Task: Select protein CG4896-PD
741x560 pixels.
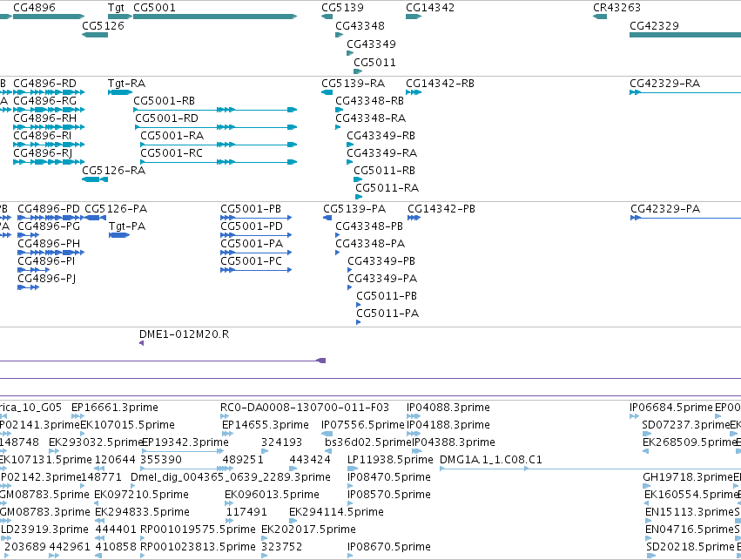Action: point(51,218)
